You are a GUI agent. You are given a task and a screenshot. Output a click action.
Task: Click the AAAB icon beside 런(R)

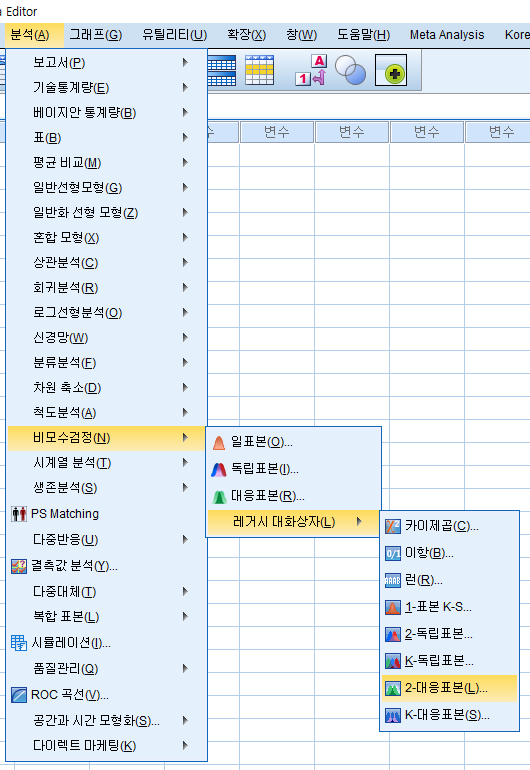[x=392, y=581]
